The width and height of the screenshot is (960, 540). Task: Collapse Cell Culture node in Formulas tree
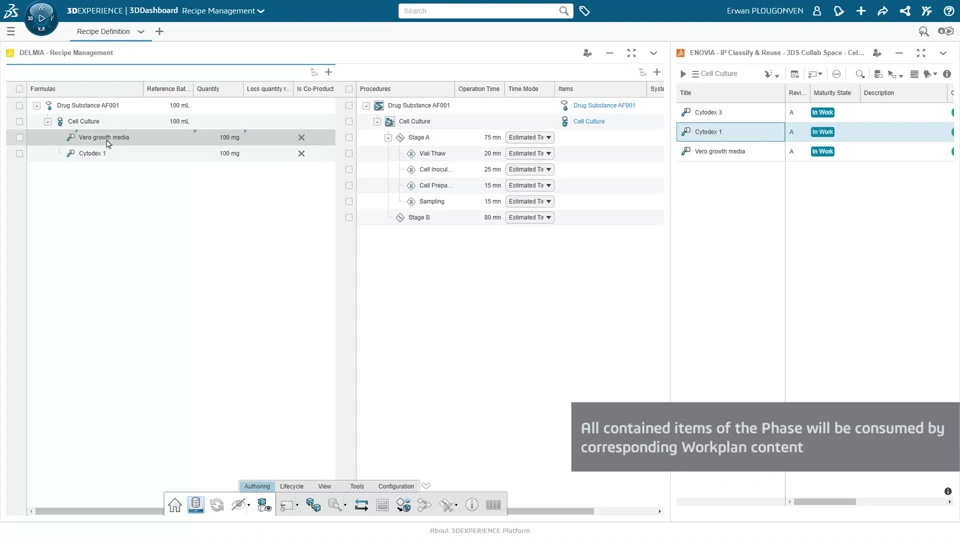[x=48, y=121]
